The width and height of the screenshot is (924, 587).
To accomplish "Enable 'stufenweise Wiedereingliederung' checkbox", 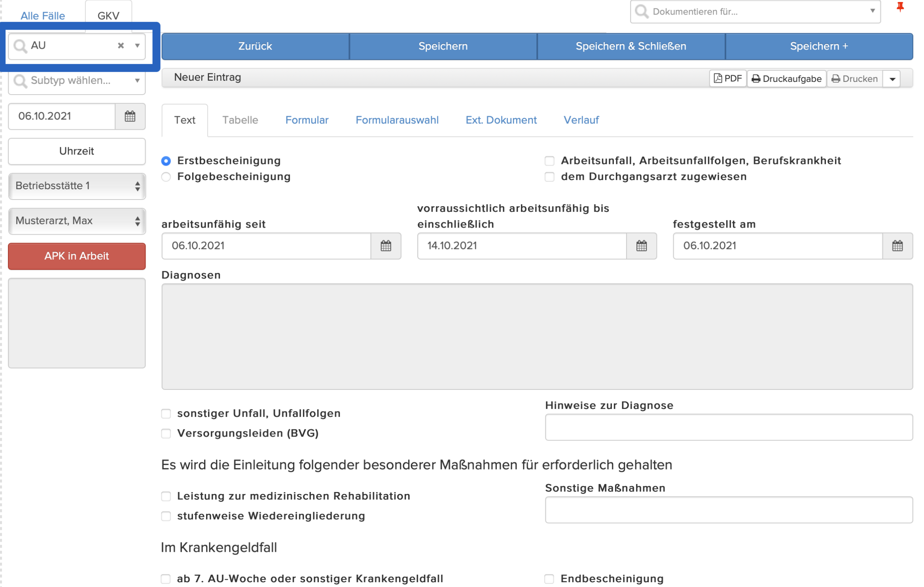I will (x=166, y=516).
